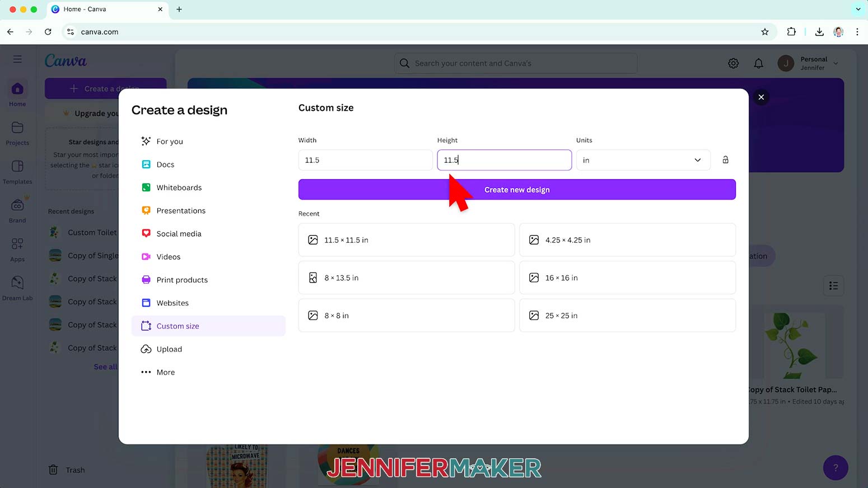
Task: Choose recent 25 × 25 in size
Action: pos(627,316)
